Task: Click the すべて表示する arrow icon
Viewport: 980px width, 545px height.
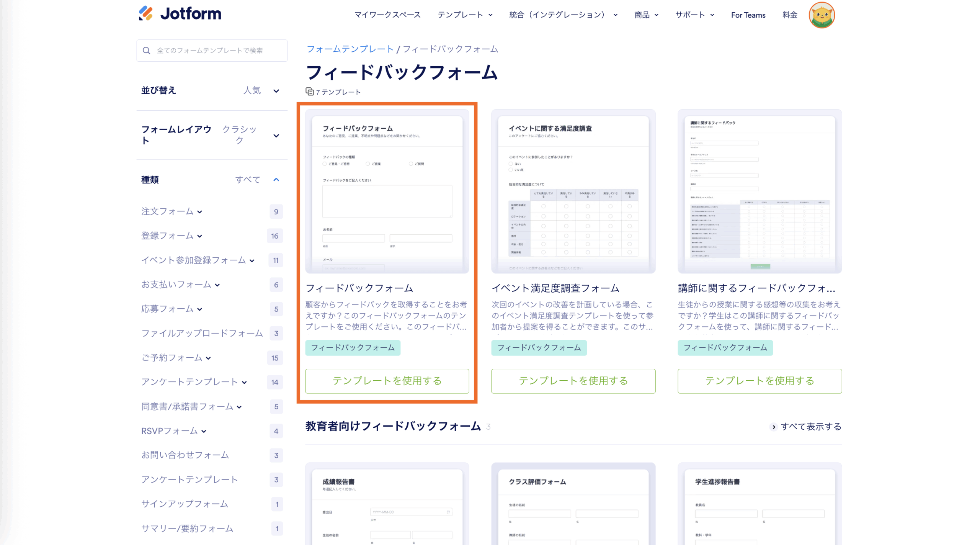Action: pos(773,427)
